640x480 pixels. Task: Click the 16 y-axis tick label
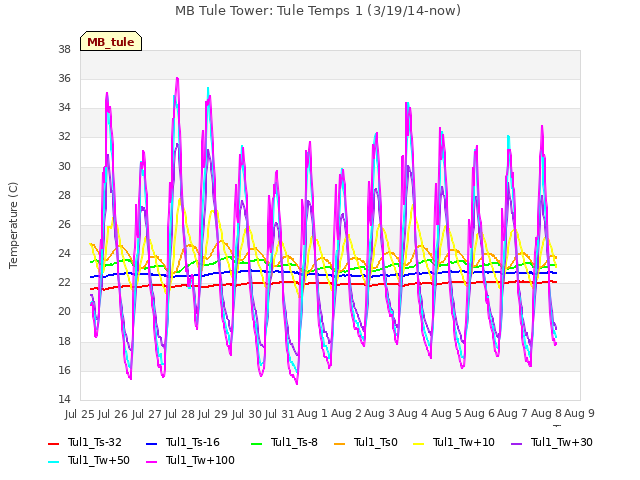[64, 370]
